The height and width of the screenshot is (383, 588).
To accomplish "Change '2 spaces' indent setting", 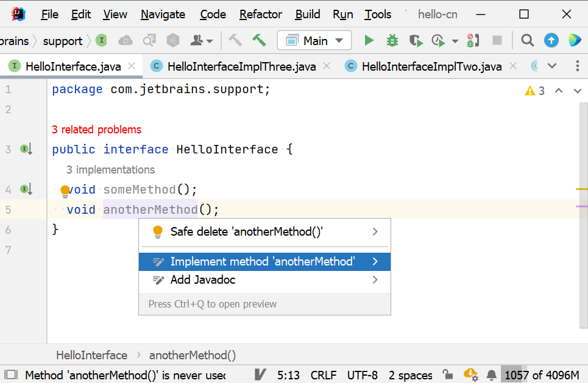I will (410, 375).
